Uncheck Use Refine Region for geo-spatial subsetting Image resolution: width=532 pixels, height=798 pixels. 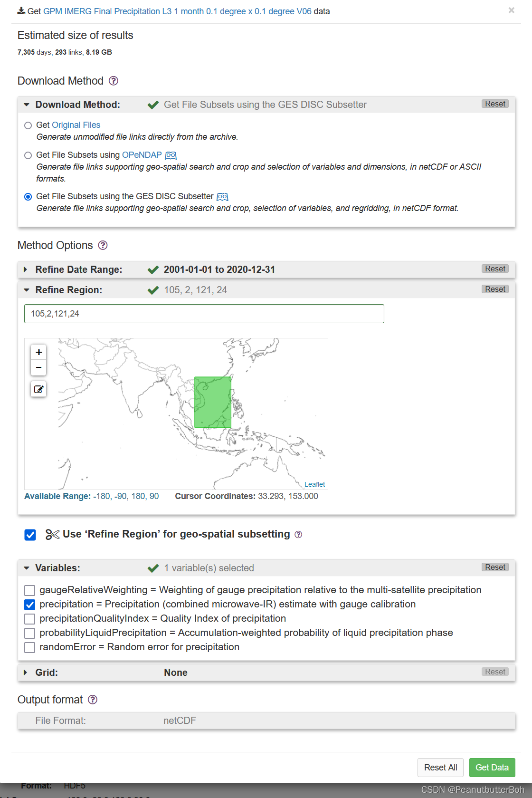(30, 535)
